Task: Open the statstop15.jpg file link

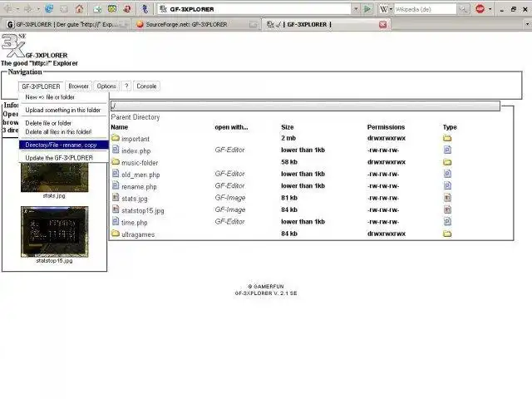Action: (143, 210)
